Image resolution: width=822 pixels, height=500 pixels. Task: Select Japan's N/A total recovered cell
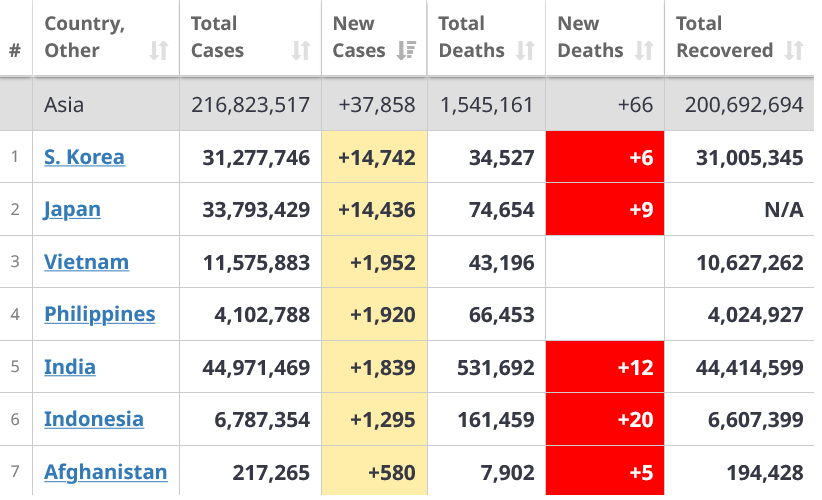pyautogui.click(x=738, y=209)
